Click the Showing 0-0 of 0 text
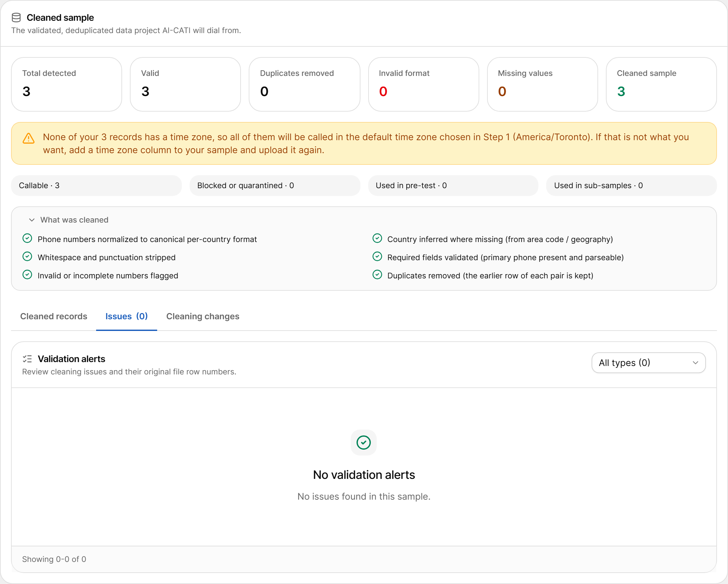 tap(54, 559)
